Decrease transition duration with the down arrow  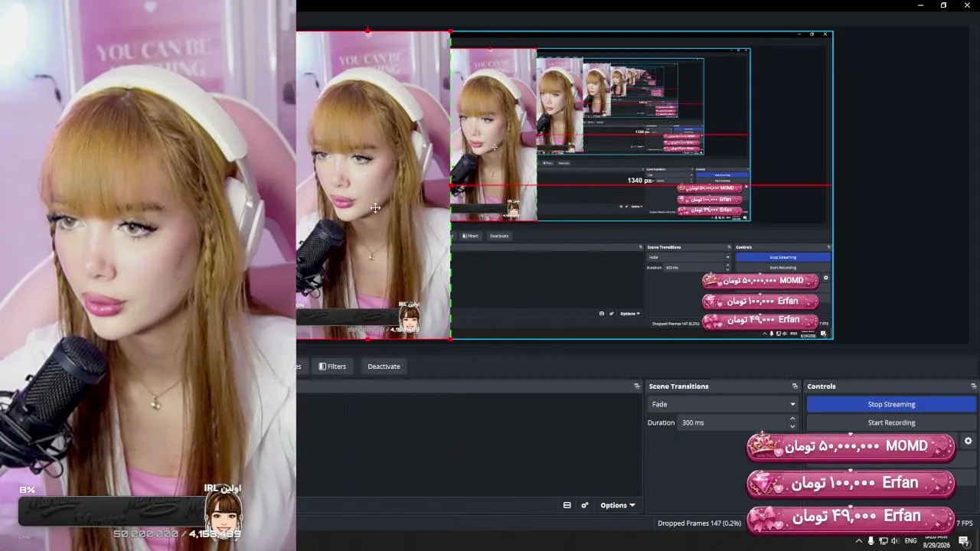(792, 426)
